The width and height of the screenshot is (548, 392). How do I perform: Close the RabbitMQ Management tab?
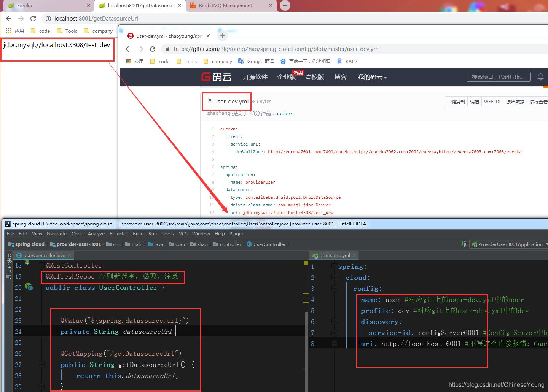click(270, 6)
